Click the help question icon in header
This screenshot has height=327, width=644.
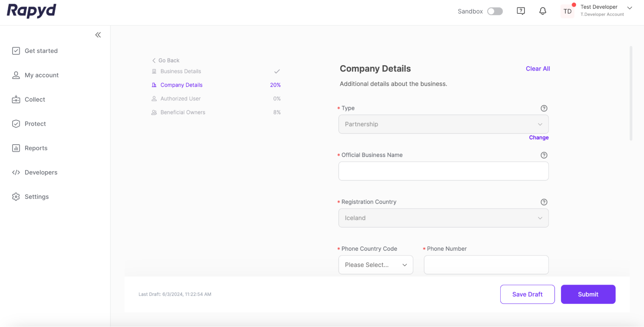point(521,11)
